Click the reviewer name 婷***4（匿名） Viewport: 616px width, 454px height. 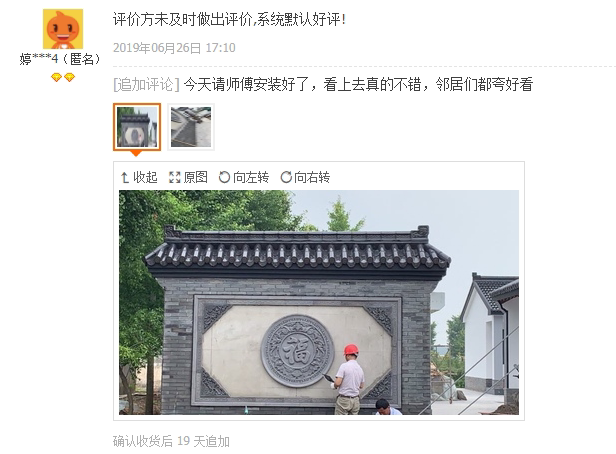coord(60,59)
